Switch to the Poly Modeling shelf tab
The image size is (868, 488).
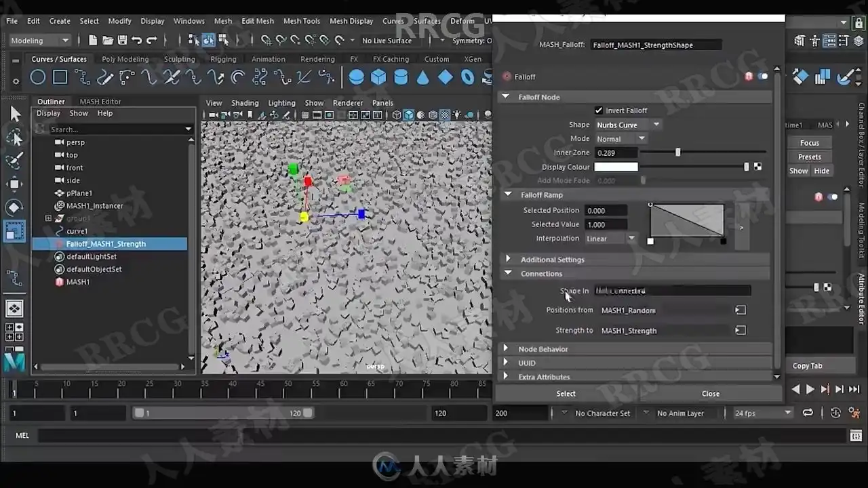pyautogui.click(x=125, y=59)
